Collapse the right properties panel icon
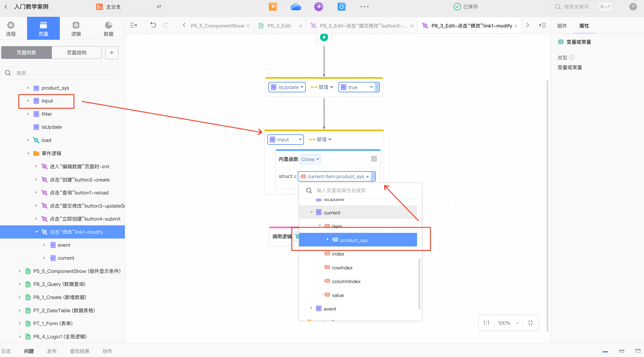This screenshot has width=644, height=357. click(543, 25)
